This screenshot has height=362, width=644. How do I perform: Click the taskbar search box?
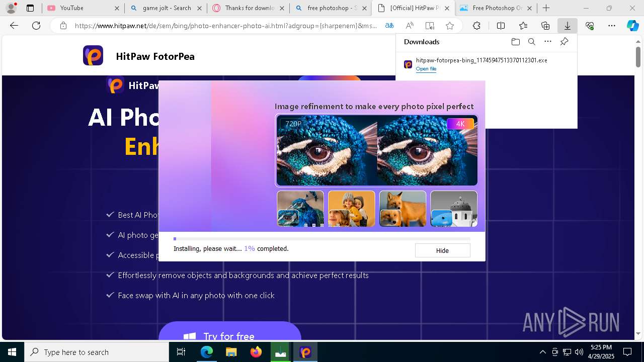(x=97, y=352)
